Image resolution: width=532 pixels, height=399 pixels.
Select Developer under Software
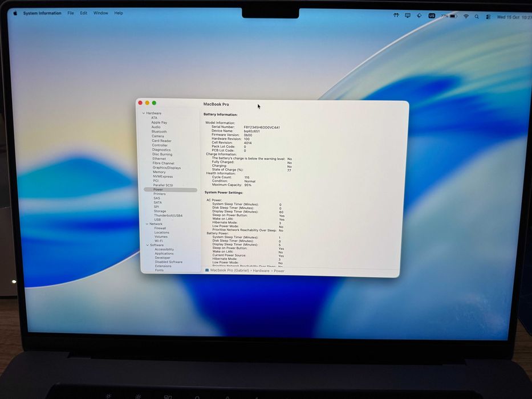(163, 258)
